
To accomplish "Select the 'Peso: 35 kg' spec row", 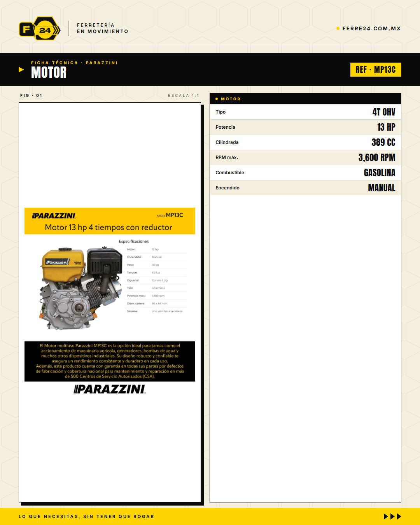I will [157, 265].
